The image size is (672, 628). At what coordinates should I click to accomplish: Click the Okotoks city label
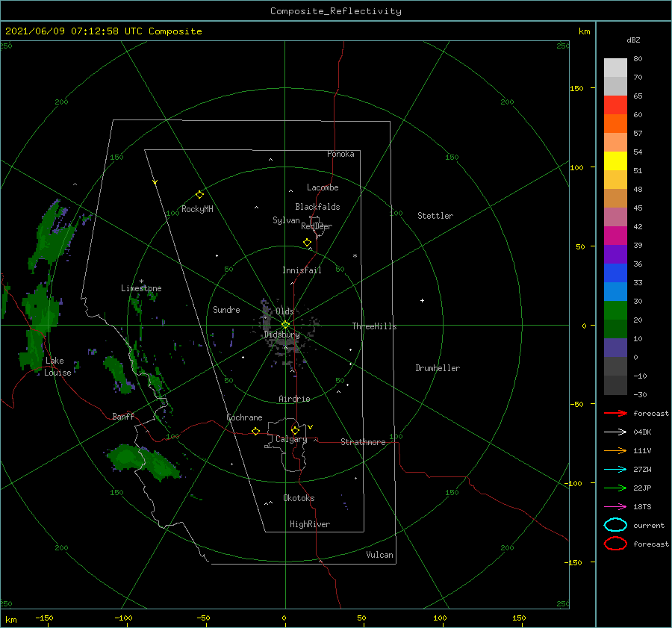(299, 498)
